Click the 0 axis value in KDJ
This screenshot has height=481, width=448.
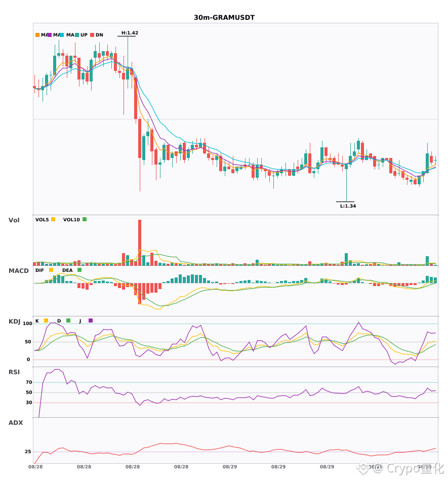pyautogui.click(x=28, y=359)
